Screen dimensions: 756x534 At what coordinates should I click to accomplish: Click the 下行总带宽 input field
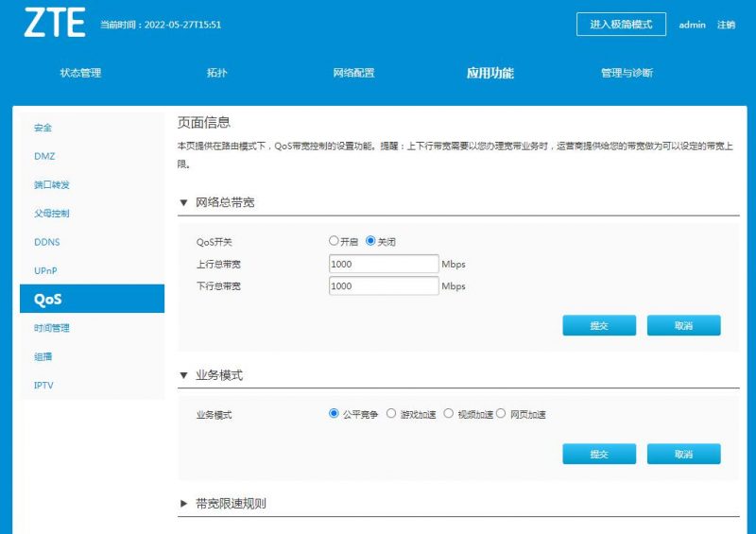[x=384, y=285]
